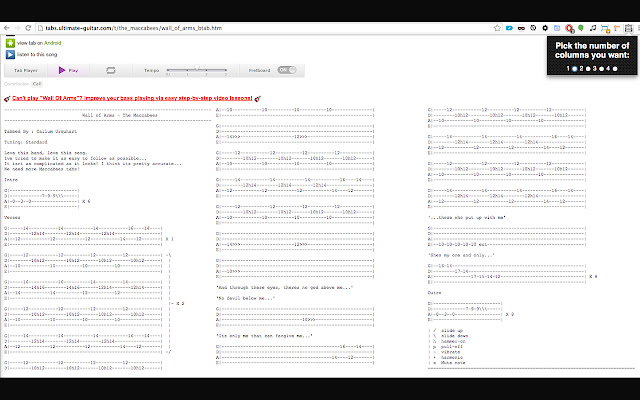The width and height of the screenshot is (640, 400).
Task: Click the orange branch extension icon
Action: (617, 28)
